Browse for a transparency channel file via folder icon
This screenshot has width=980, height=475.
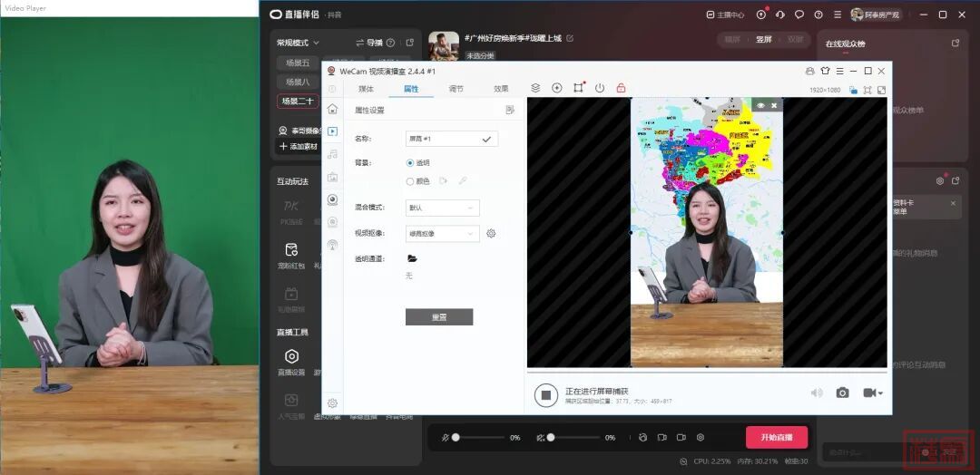(412, 258)
